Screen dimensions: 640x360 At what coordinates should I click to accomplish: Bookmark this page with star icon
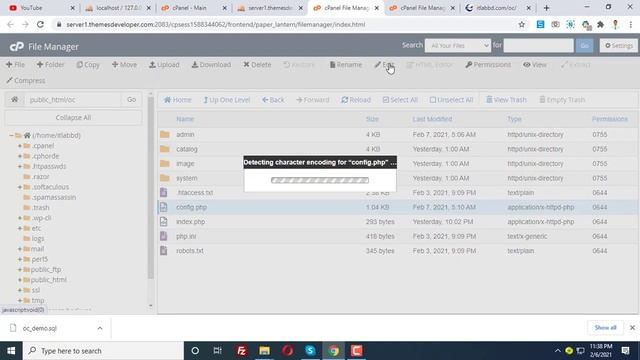pyautogui.click(x=521, y=24)
